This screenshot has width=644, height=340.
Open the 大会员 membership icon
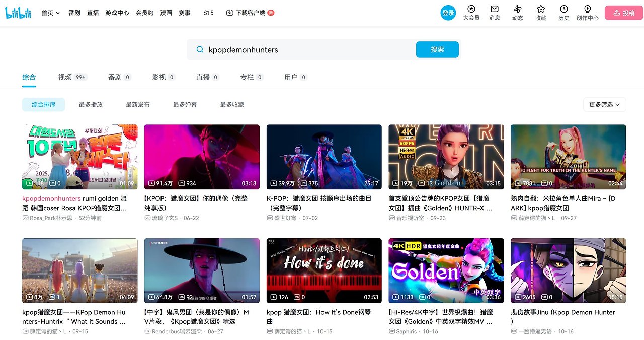(471, 9)
